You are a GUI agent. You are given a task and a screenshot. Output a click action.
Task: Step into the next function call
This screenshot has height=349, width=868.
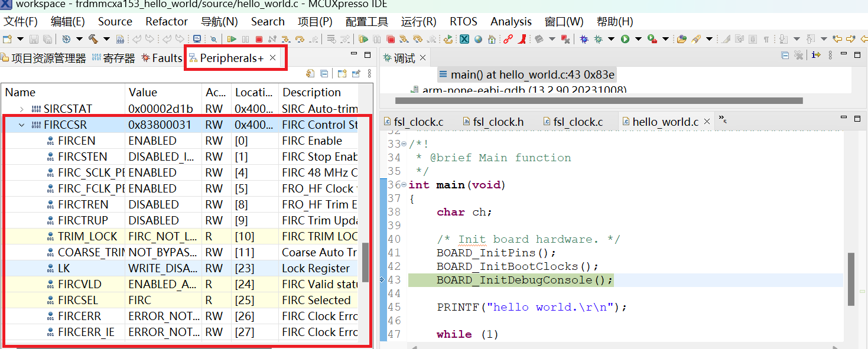click(x=286, y=38)
